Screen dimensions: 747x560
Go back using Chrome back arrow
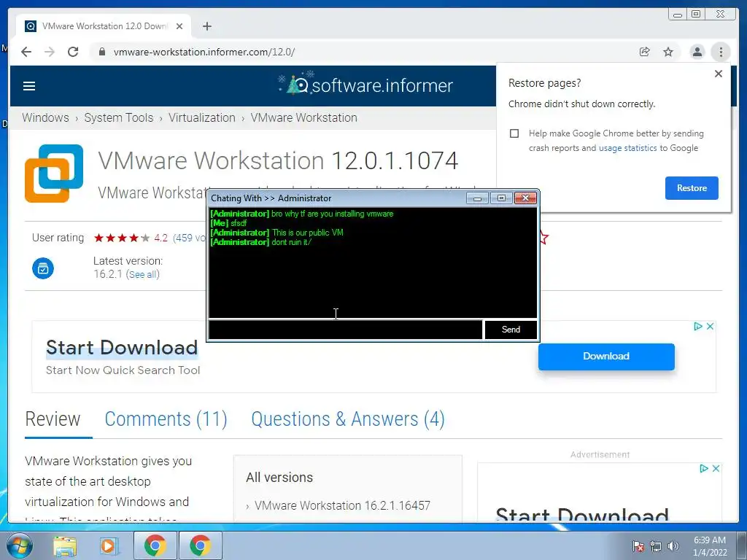click(26, 52)
